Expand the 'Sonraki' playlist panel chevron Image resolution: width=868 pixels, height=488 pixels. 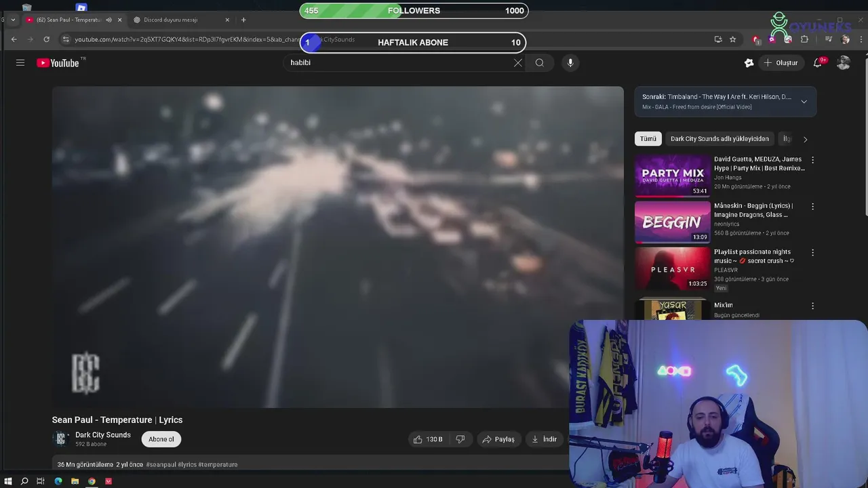click(804, 102)
